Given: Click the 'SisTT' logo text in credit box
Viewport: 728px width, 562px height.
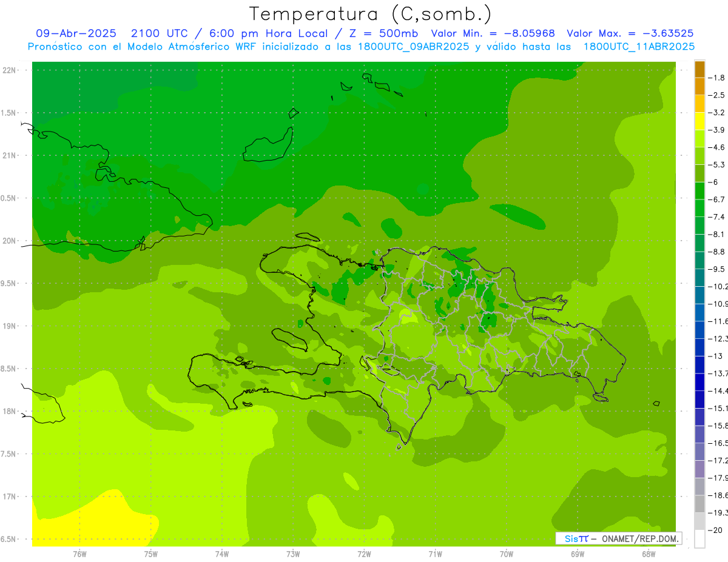Looking at the screenshot, I should coord(576,538).
